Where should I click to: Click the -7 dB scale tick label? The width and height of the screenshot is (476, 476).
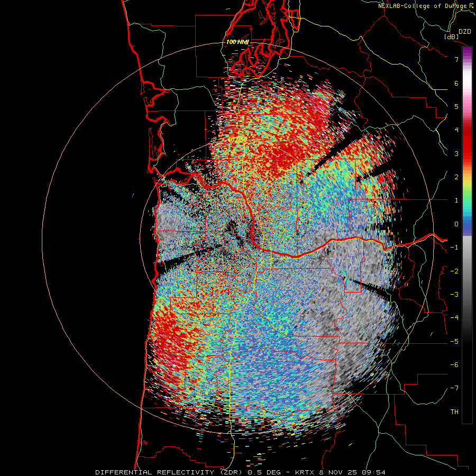click(454, 388)
